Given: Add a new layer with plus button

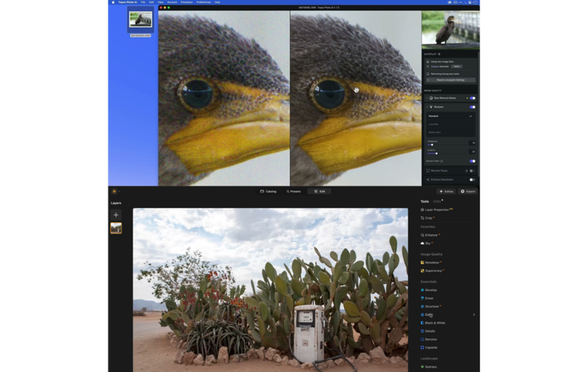Looking at the screenshot, I should [x=116, y=215].
